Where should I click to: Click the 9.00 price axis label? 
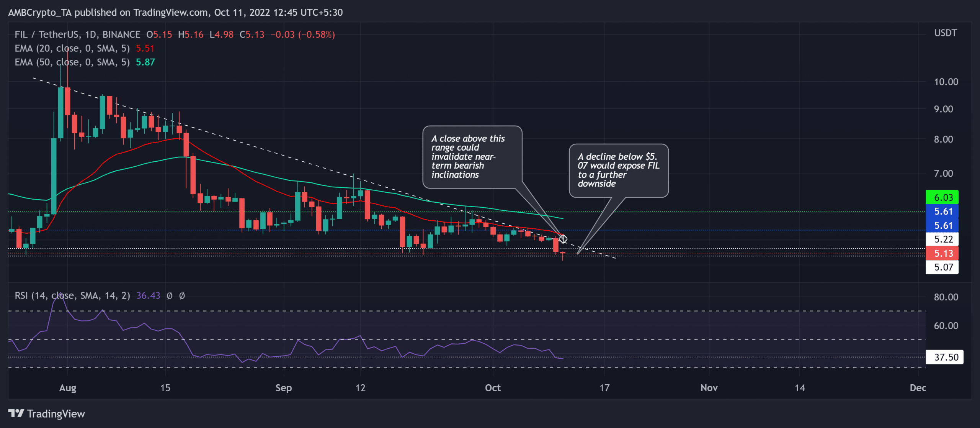(x=943, y=109)
